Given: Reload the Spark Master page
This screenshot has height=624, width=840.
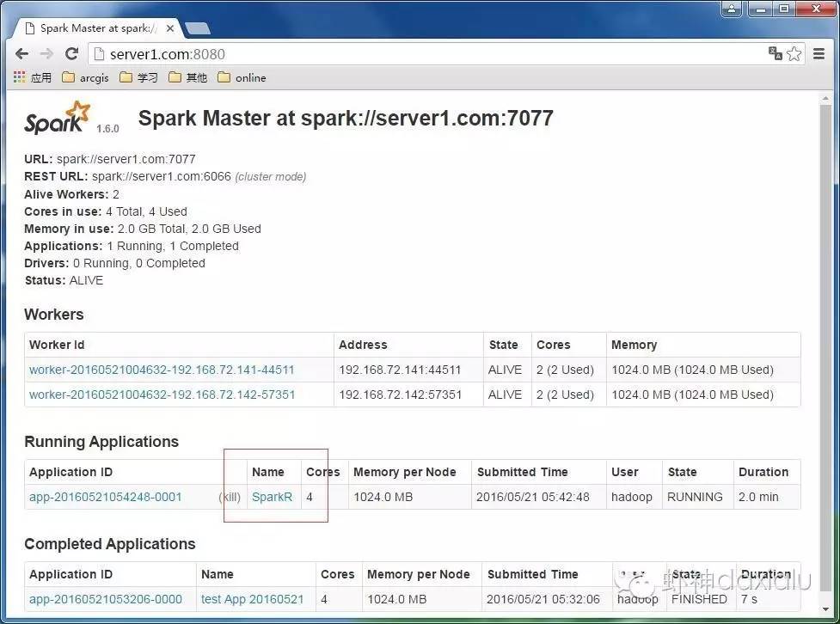Looking at the screenshot, I should [71, 54].
